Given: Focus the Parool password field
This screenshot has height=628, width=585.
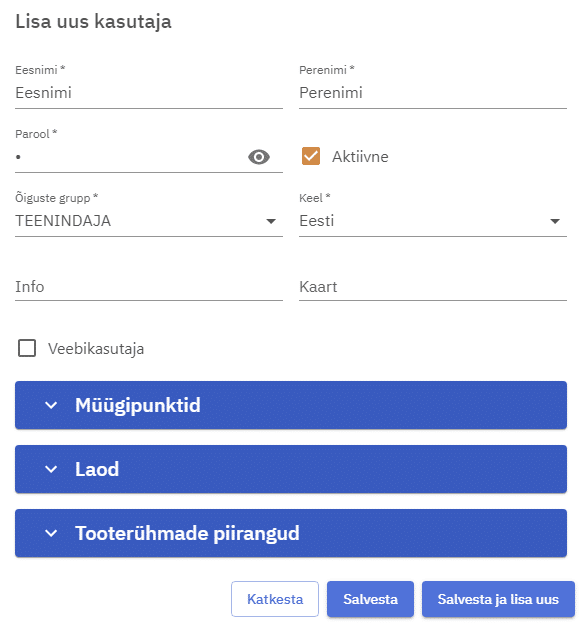Looking at the screenshot, I should [x=128, y=157].
